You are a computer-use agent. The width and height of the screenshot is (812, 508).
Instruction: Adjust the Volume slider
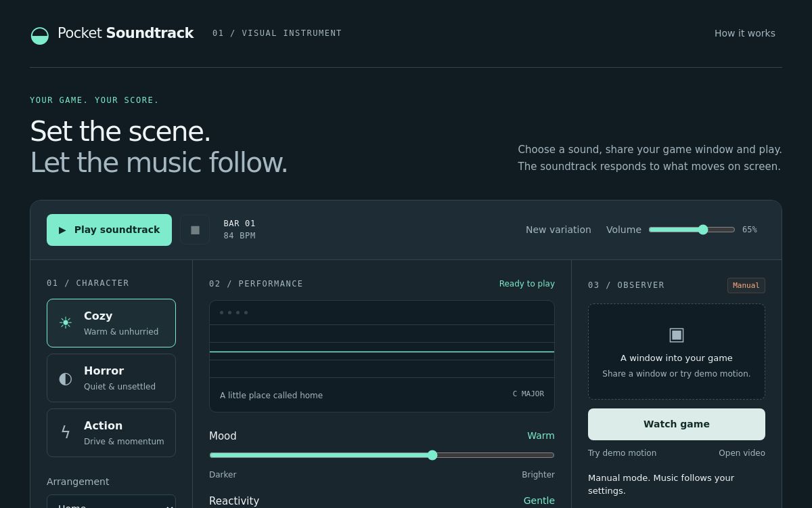point(692,230)
